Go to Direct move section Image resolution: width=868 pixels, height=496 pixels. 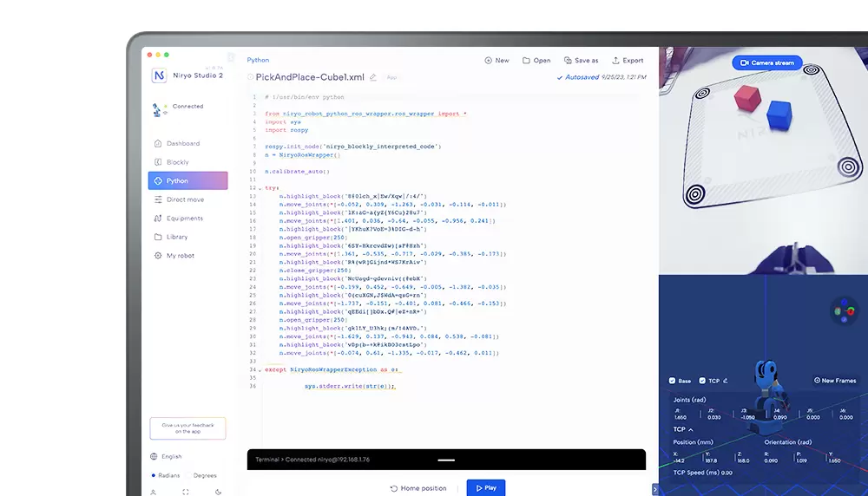point(185,199)
